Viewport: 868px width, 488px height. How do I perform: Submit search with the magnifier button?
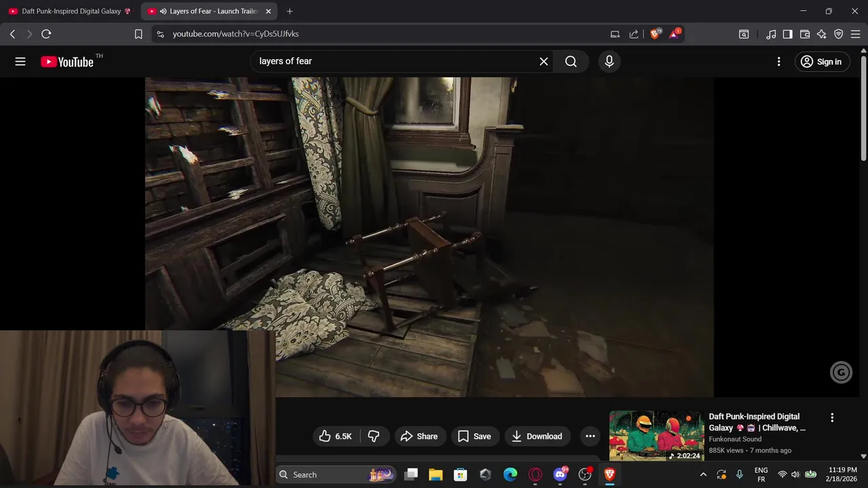click(x=571, y=61)
